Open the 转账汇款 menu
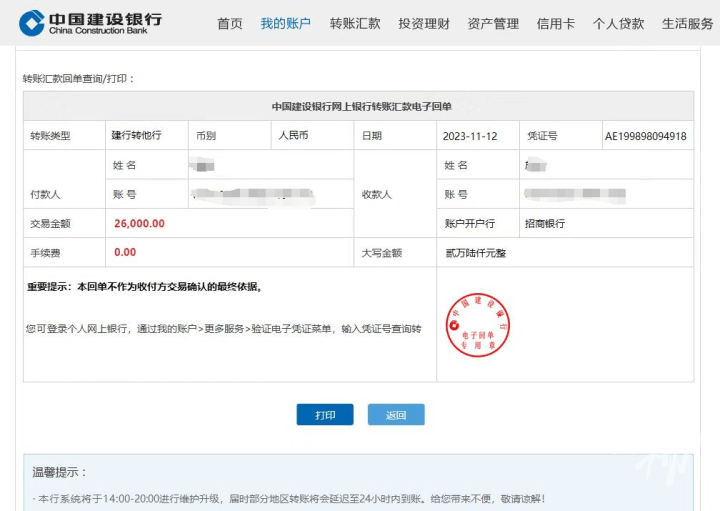 [355, 23]
